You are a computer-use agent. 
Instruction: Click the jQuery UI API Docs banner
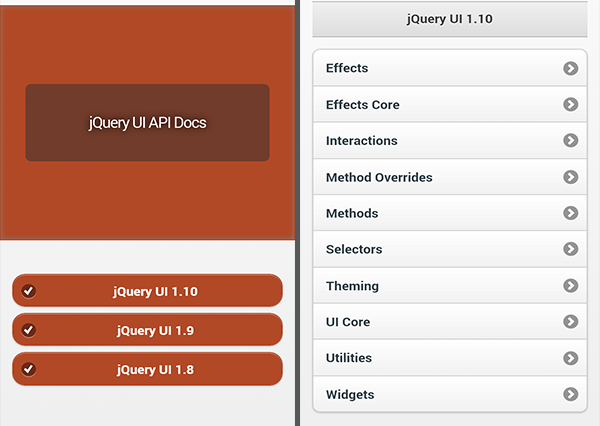coord(148,123)
